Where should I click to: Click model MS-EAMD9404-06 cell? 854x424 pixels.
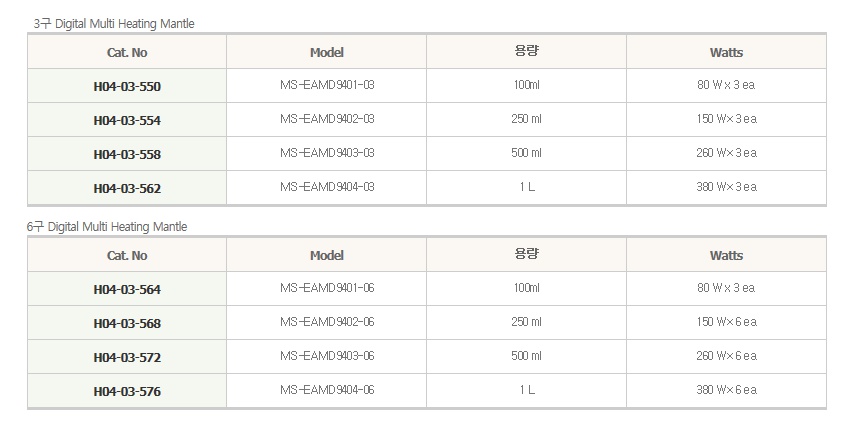[327, 390]
